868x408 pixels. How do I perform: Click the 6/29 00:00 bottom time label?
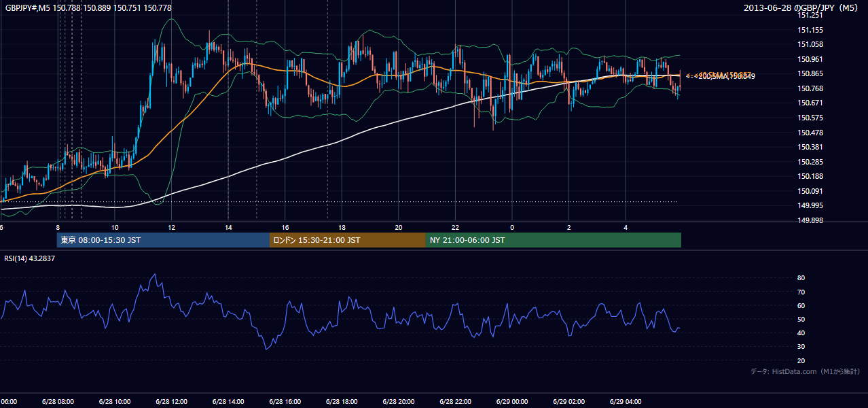coord(512,402)
